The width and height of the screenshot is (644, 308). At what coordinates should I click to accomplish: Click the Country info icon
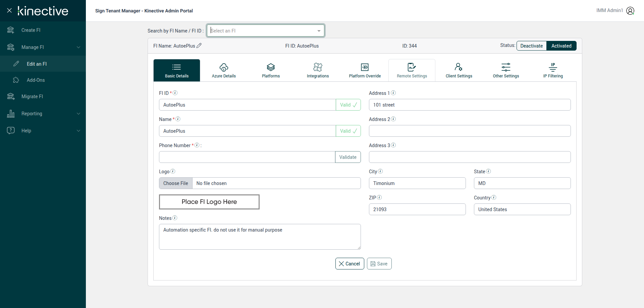[x=494, y=197]
